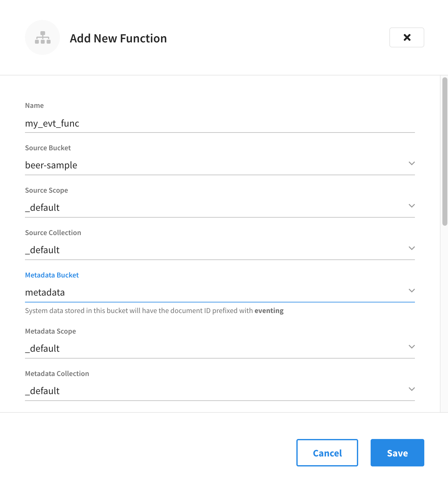Screen dimensions: 448x492
Task: Click the Add New Function title area
Action: [x=118, y=38]
